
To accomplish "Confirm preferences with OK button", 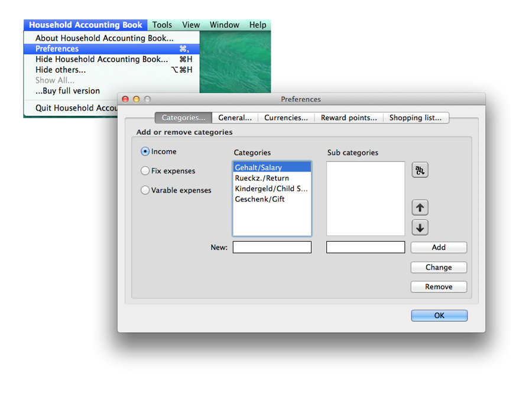I will 439,316.
